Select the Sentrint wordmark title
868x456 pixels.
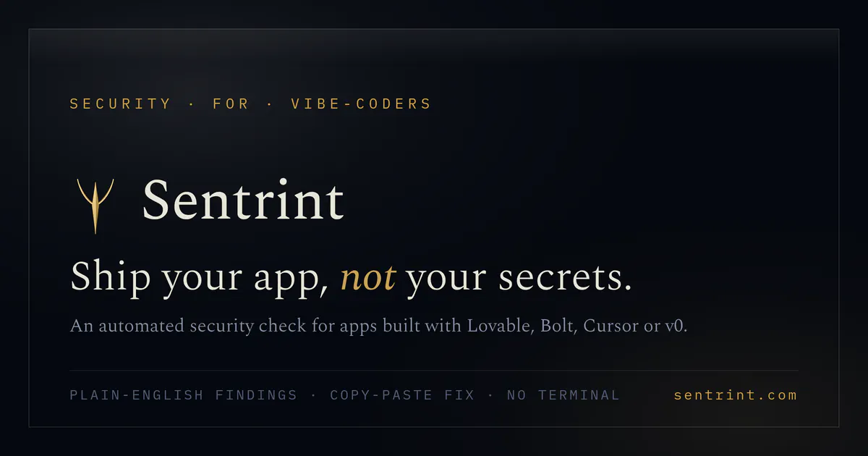[243, 200]
